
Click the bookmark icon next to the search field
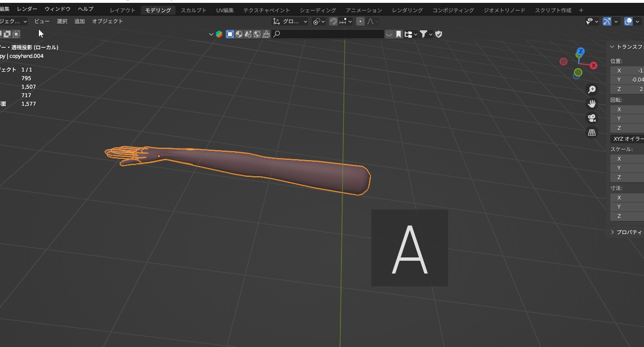pyautogui.click(x=399, y=34)
